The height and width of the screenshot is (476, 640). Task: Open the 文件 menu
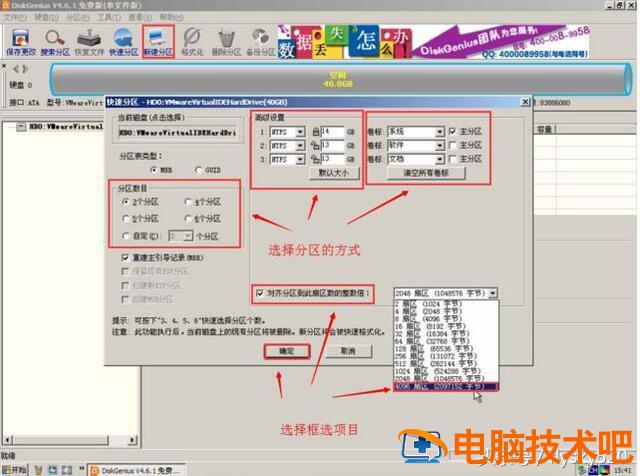[x=15, y=18]
